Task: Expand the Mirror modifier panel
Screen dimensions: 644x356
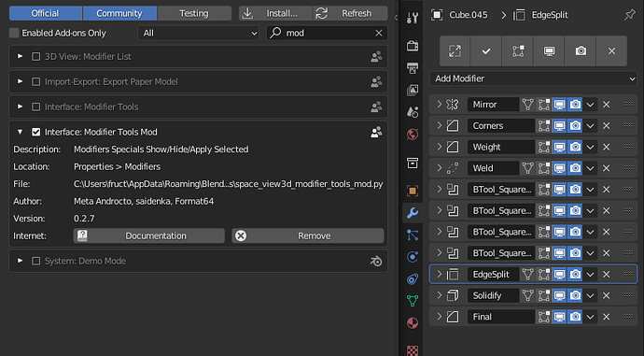Action: (x=439, y=105)
